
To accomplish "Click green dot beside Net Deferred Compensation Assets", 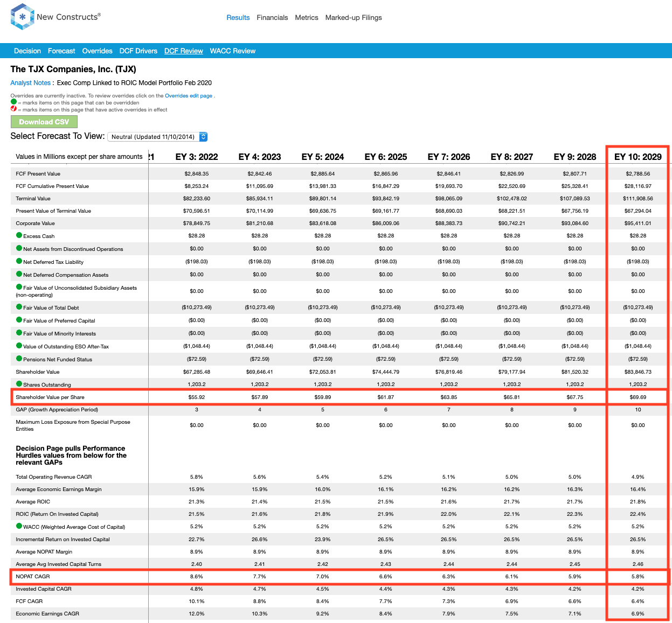I will [19, 274].
